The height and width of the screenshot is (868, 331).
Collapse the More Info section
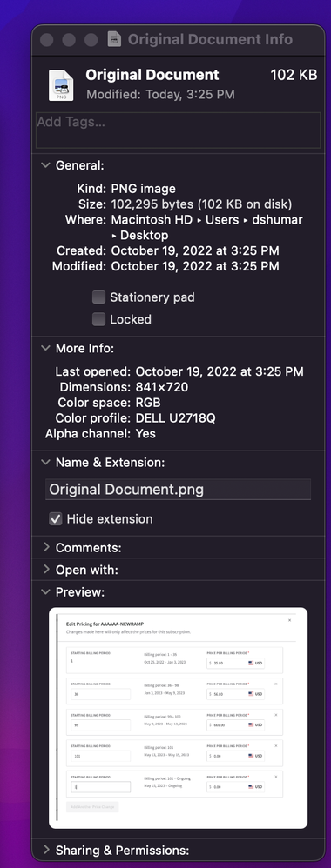(x=45, y=348)
